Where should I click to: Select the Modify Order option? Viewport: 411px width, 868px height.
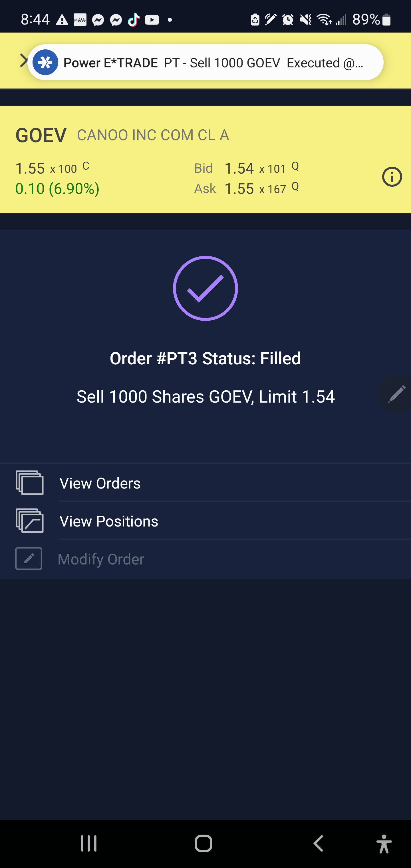101,559
